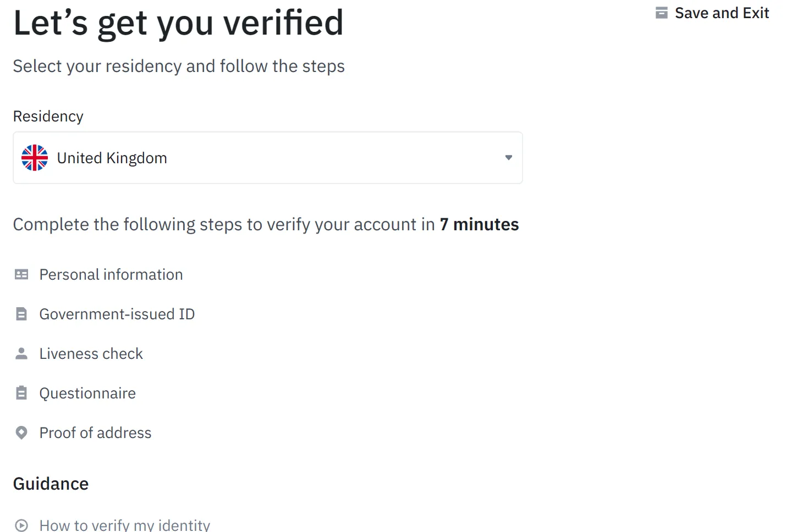Select the Proof of address step label

(95, 433)
